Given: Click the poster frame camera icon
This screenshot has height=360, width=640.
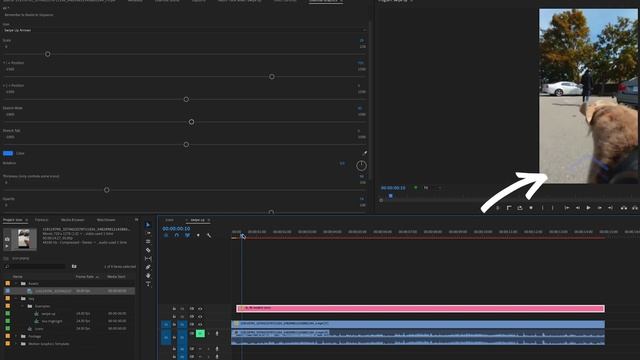Looking at the screenshot, I should [x=7, y=239].
